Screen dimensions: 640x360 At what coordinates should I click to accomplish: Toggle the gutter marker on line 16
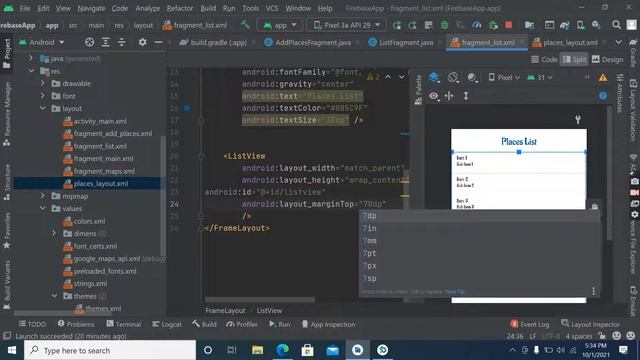[x=187, y=108]
